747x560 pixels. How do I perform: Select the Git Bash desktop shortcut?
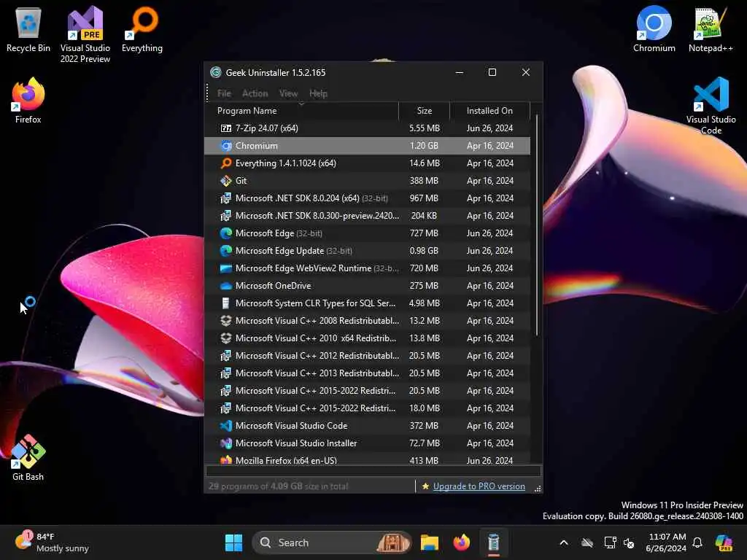click(x=28, y=458)
